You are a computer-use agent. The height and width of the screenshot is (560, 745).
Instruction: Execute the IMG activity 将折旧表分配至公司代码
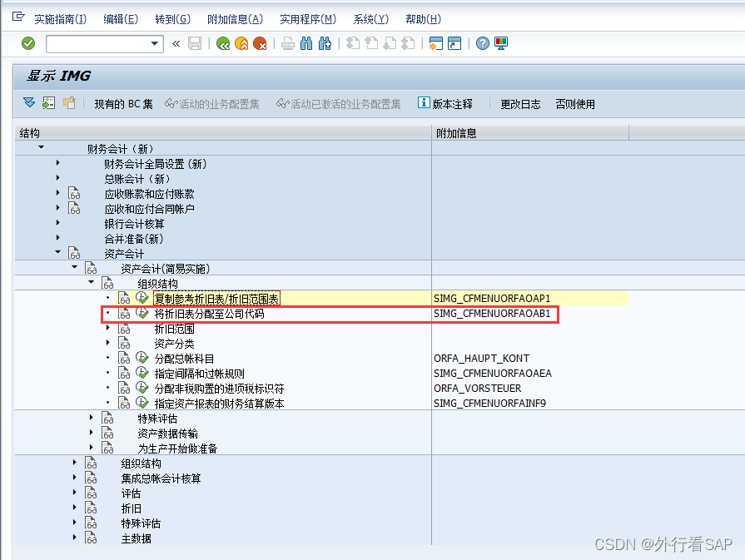[142, 314]
